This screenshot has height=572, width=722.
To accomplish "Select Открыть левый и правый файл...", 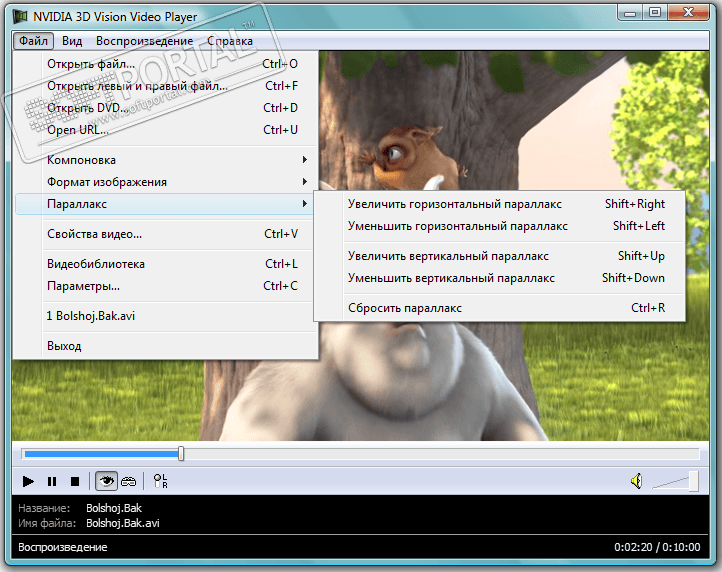I will click(x=166, y=86).
